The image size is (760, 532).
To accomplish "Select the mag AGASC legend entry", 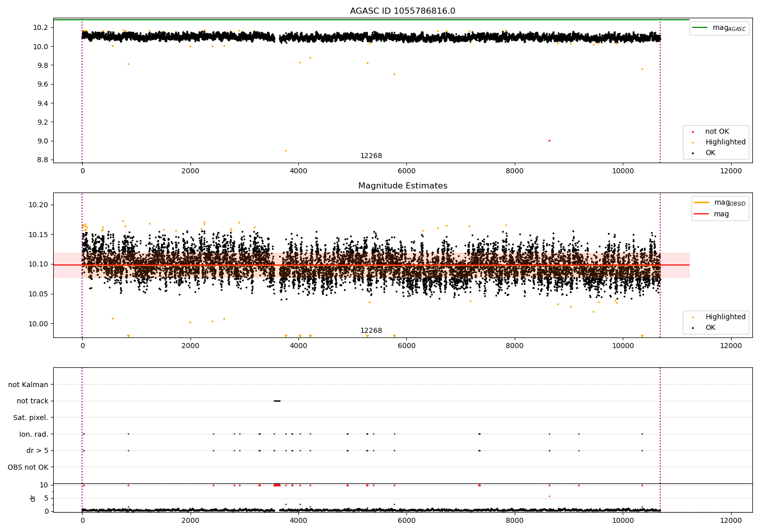I will [719, 28].
